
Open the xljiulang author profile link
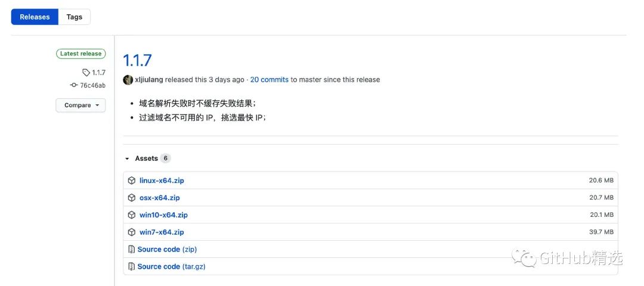(149, 80)
